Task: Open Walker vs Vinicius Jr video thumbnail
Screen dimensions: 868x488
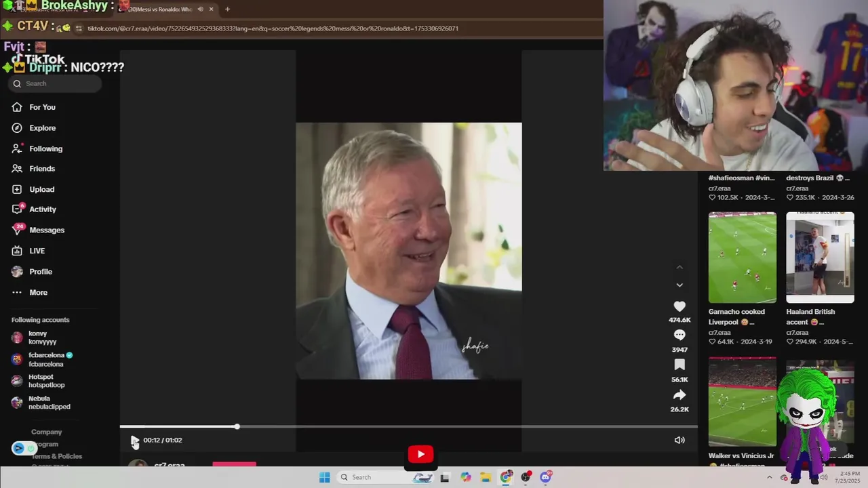Action: click(x=743, y=402)
